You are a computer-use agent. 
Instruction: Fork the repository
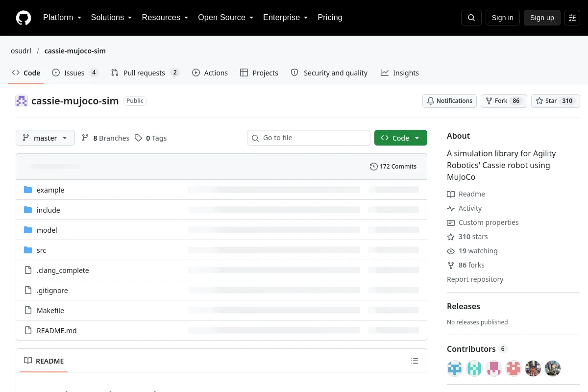[504, 101]
